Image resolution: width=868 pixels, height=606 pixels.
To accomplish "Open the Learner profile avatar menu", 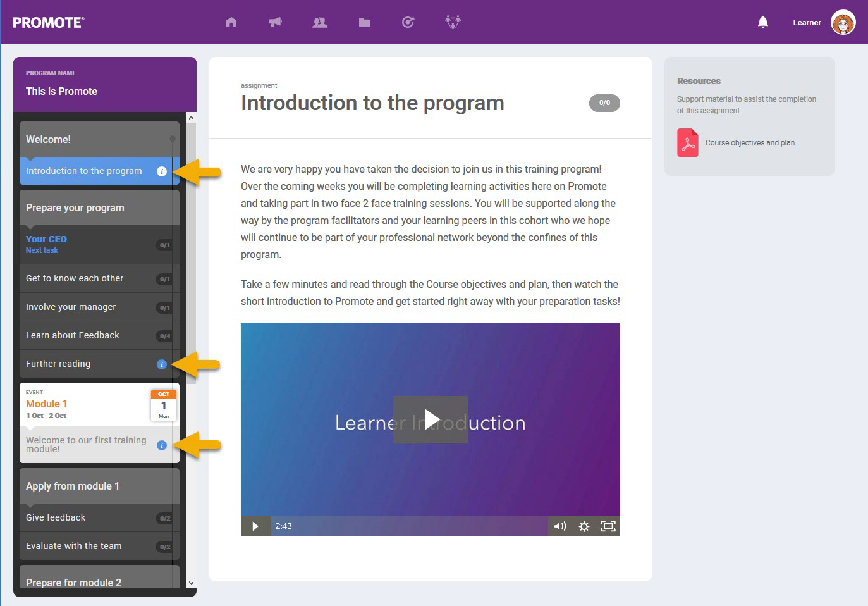I will [843, 22].
